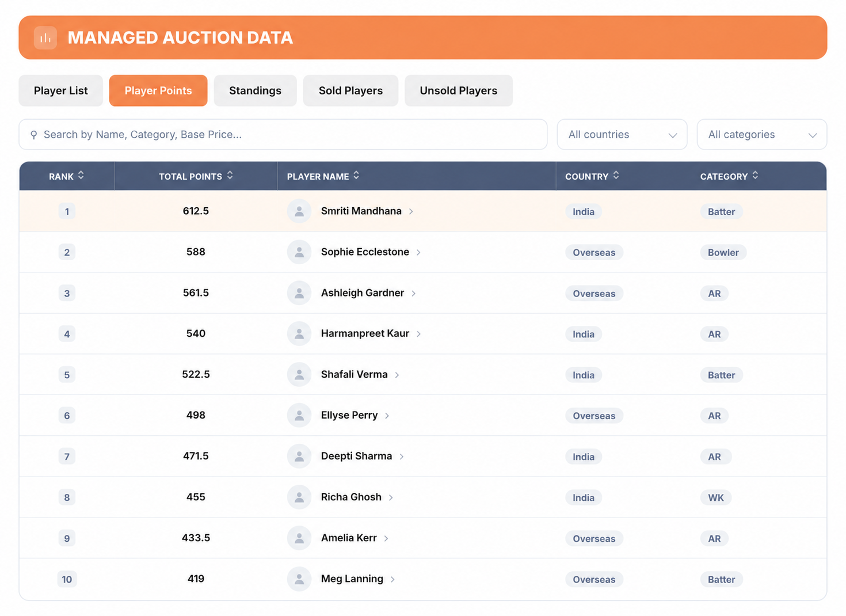Sort table by Player Name
The width and height of the screenshot is (846, 616).
(356, 176)
